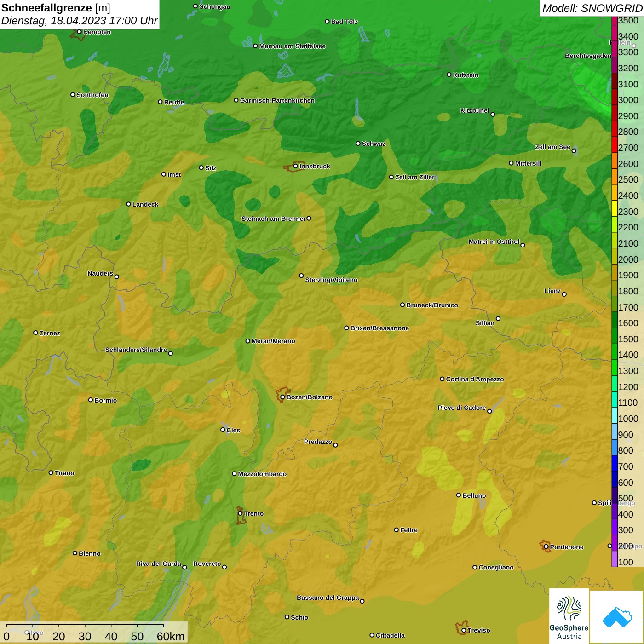Screen dimensions: 644x644
Task: Click the Nauders label
Action: (x=100, y=273)
